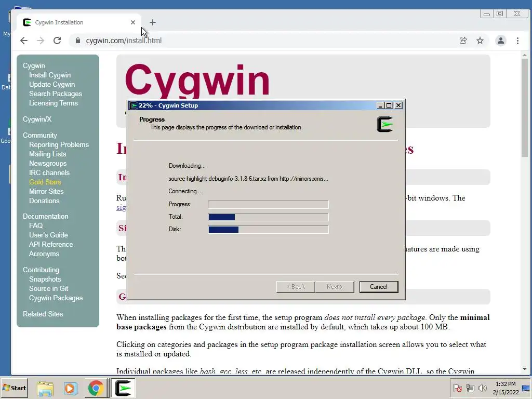
Task: Open Community section link
Action: coord(39,136)
